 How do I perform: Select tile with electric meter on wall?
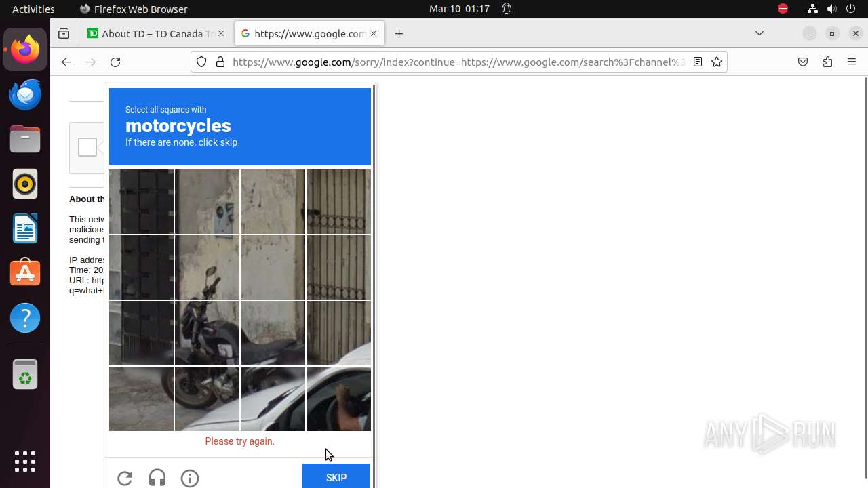(207, 201)
